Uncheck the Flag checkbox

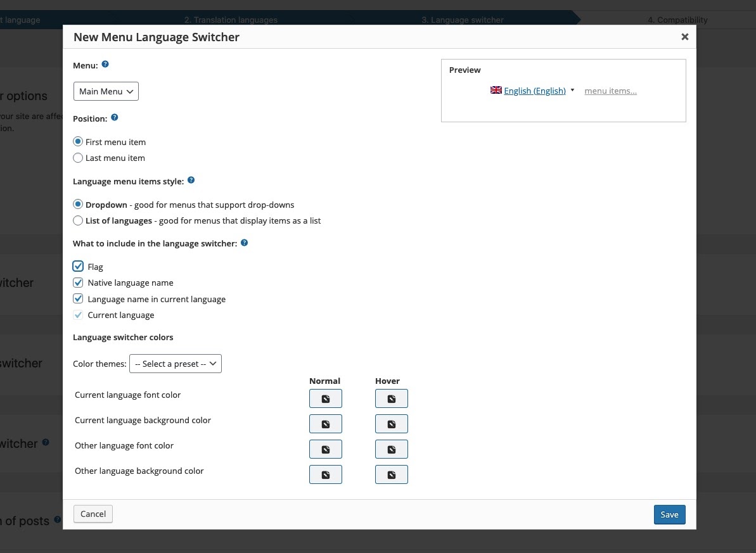tap(78, 267)
